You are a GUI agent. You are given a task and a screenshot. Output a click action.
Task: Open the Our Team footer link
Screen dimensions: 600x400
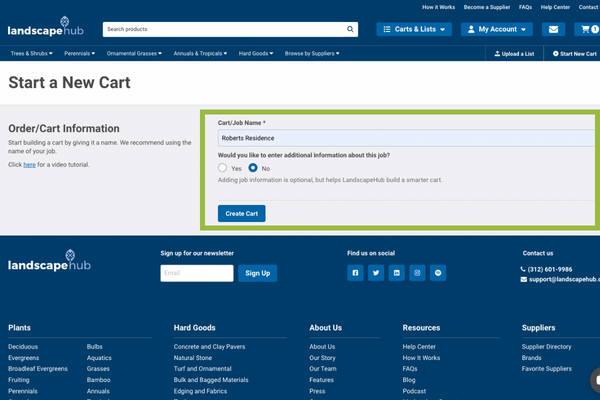pos(323,369)
